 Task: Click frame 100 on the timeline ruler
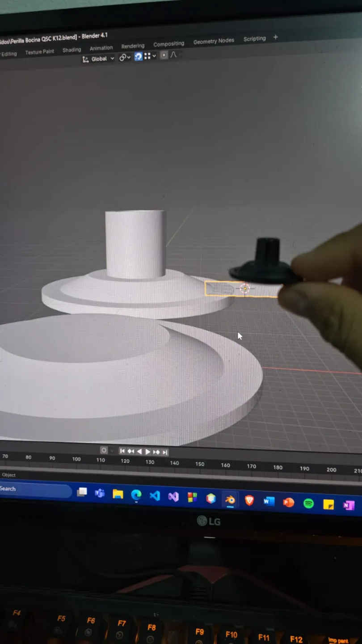point(76,459)
